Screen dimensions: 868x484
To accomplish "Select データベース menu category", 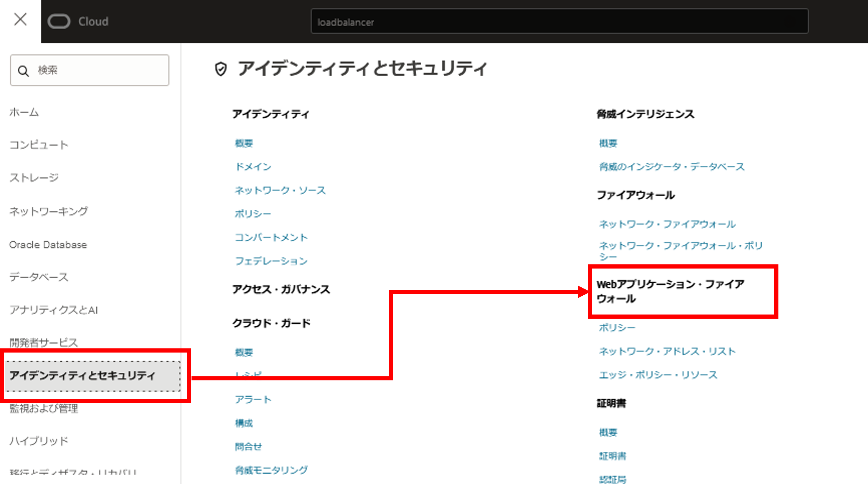I will point(39,277).
